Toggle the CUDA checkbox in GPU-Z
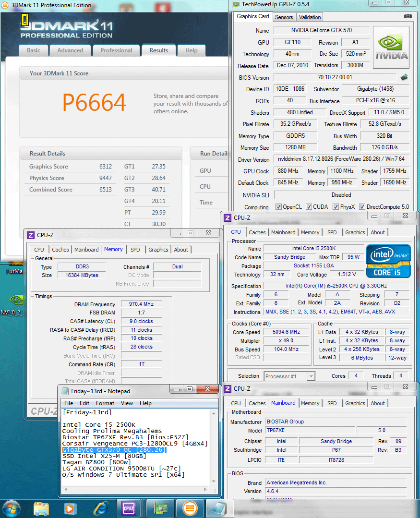 click(x=309, y=207)
